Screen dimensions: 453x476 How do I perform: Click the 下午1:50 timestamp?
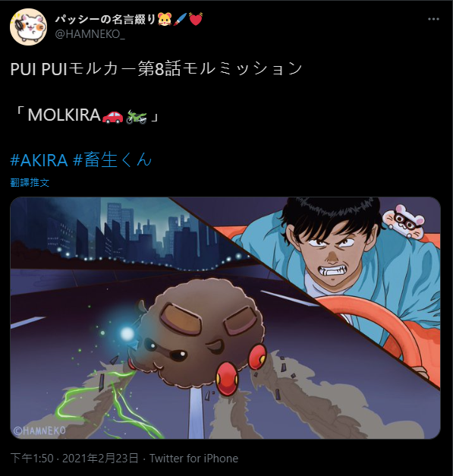tap(32, 459)
